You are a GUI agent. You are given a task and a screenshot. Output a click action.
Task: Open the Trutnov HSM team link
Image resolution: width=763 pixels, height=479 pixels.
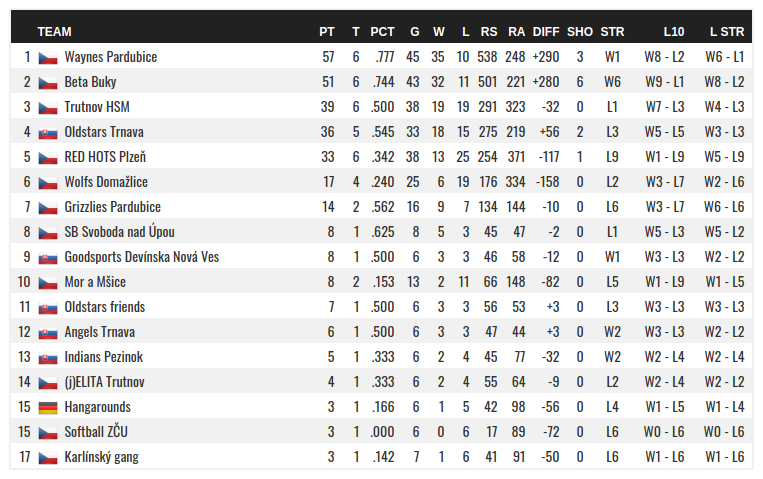(97, 108)
